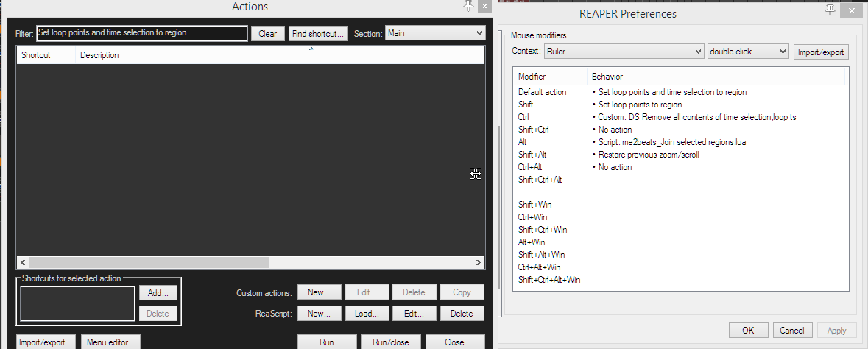Click the Apply button in Preferences
Image resolution: width=868 pixels, height=349 pixels.
836,330
